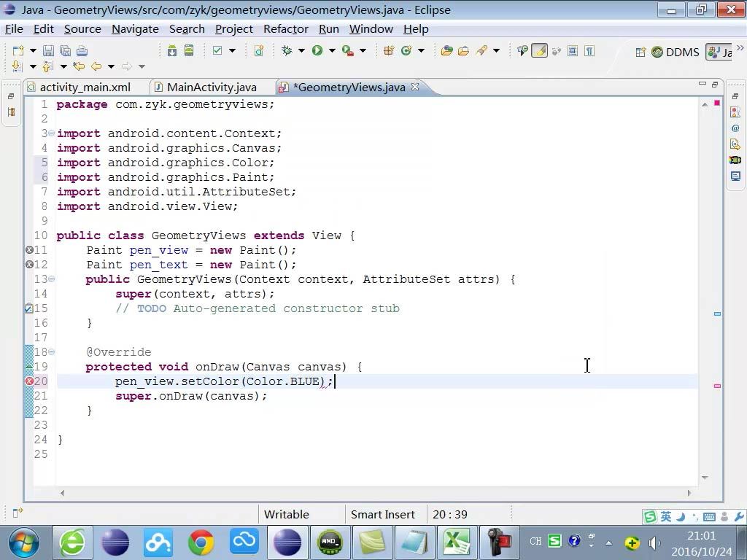747x560 pixels.
Task: Open the Android Virtual Device Manager icon
Action: coord(189,50)
